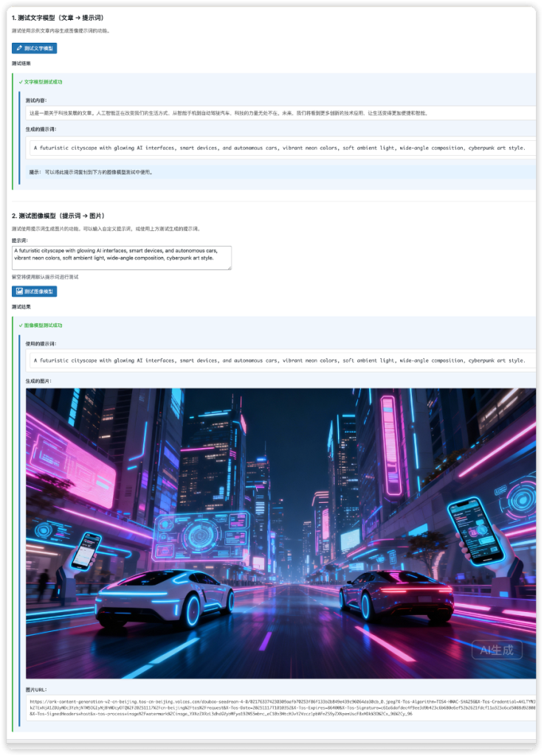The height and width of the screenshot is (756, 544).
Task: Click the 测试内容 article text box
Action: (x=280, y=113)
